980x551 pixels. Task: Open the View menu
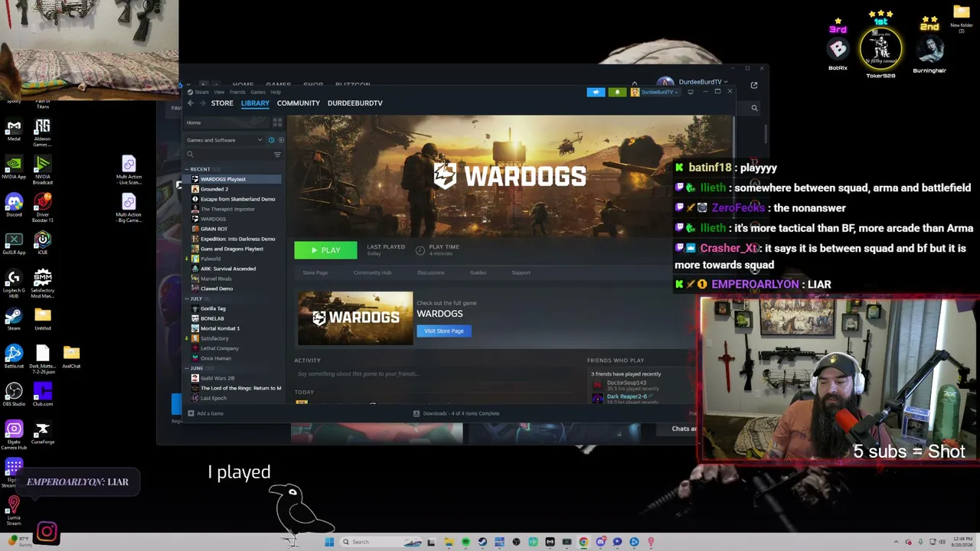[219, 92]
